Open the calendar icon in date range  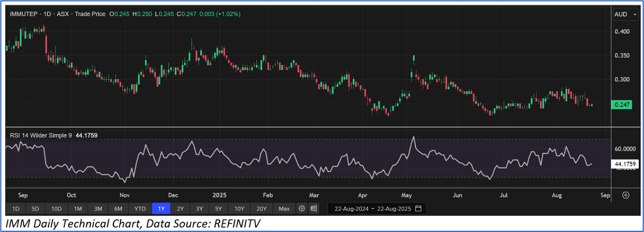419,208
